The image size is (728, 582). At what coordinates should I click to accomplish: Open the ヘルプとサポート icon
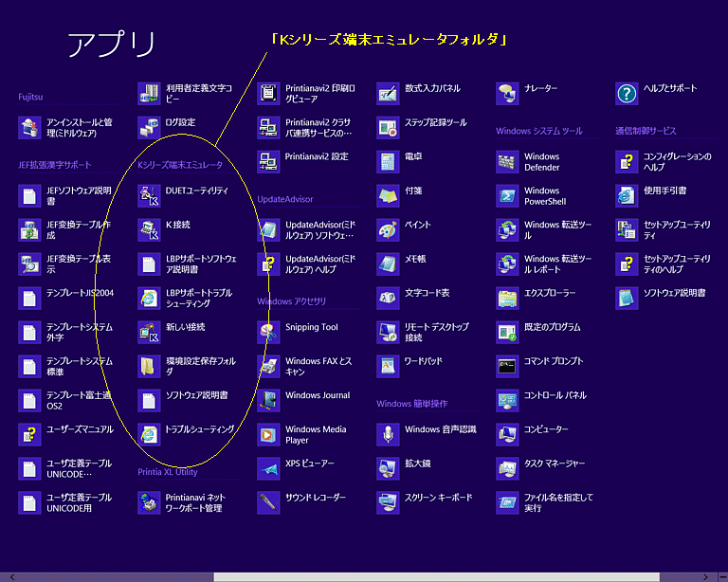627,93
